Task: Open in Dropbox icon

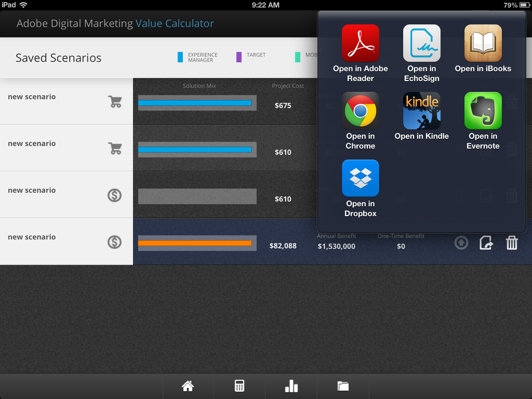Action: (x=361, y=178)
